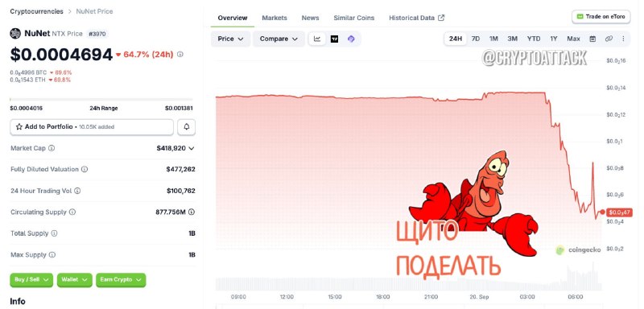Click the chart link share icon
644x309 pixels.
point(609,39)
